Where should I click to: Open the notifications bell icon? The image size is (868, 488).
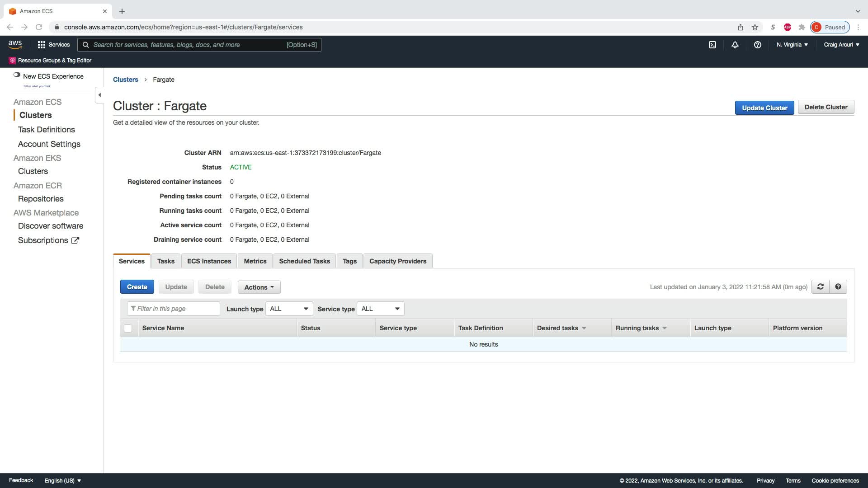pyautogui.click(x=735, y=45)
